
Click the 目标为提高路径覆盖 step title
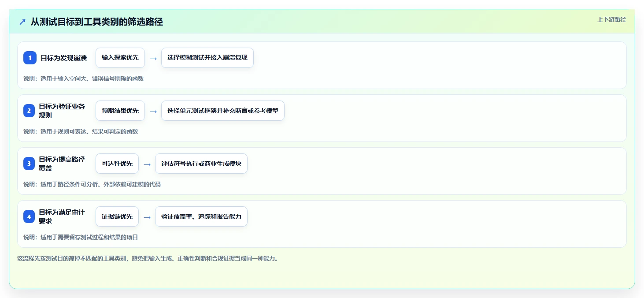(x=62, y=164)
